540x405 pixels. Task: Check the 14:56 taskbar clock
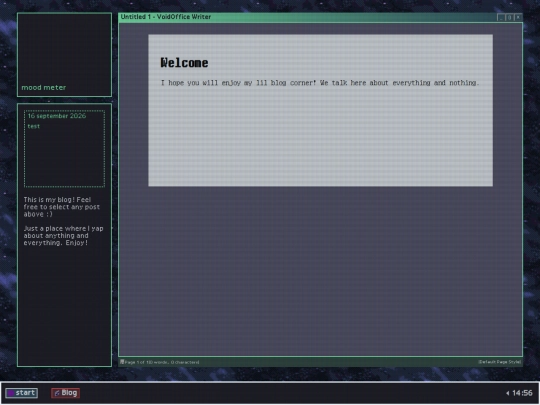(522, 393)
